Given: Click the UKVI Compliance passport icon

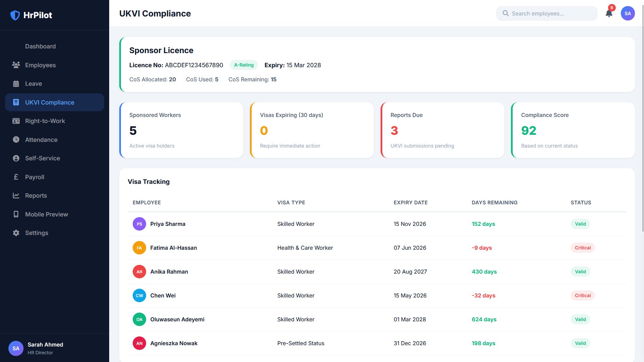Looking at the screenshot, I should click(x=16, y=102).
